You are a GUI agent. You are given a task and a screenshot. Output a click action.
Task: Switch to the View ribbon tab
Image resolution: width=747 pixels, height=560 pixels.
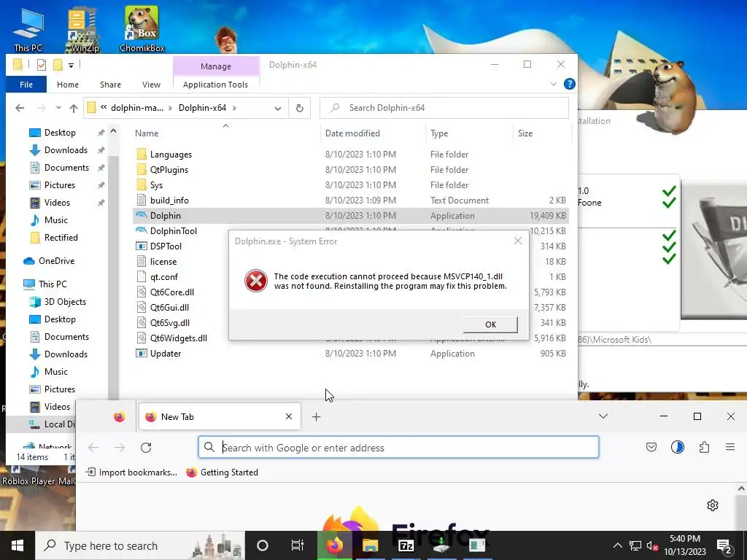tap(151, 85)
